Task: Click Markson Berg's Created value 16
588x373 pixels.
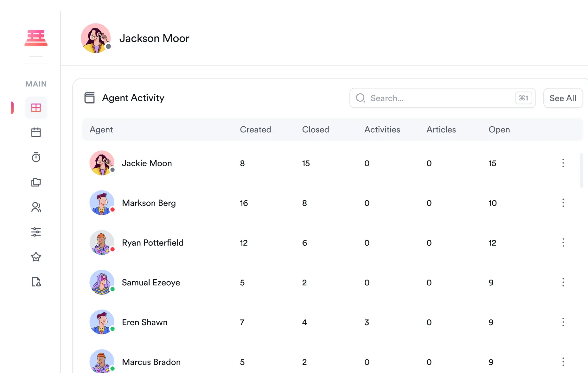Action: [x=244, y=203]
